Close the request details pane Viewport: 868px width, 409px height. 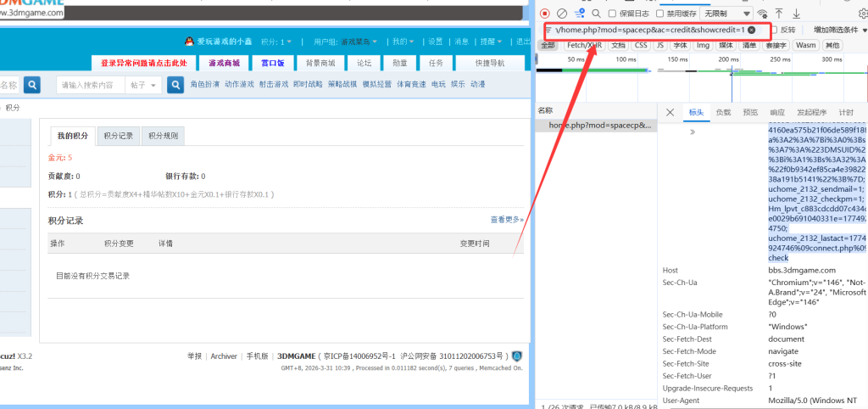tap(670, 112)
